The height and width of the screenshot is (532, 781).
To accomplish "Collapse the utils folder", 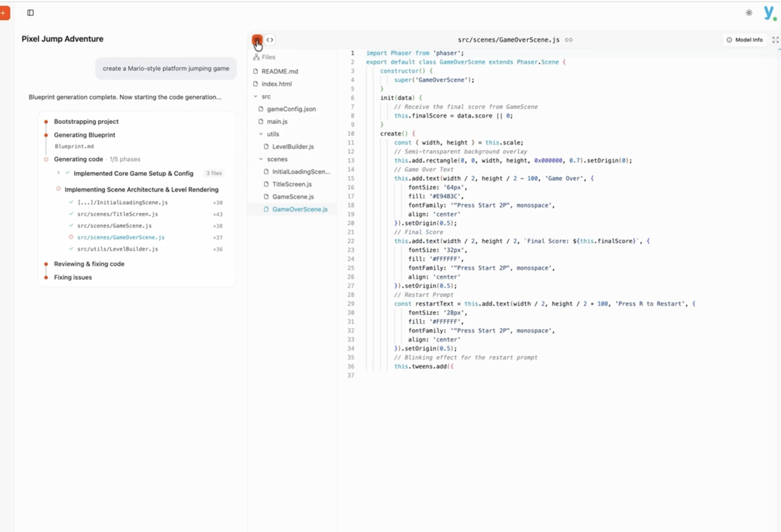I will click(261, 134).
